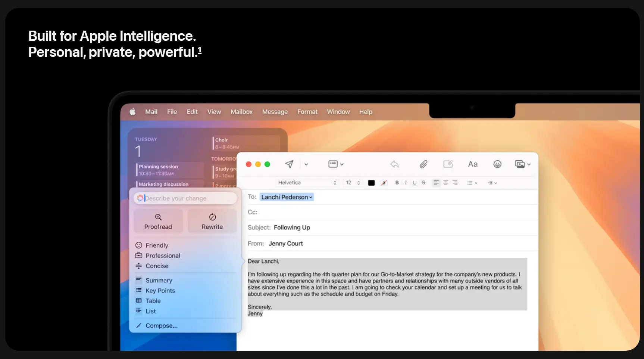Attach a file using the paperclip icon
Viewport: 644px width, 359px height.
pos(423,164)
